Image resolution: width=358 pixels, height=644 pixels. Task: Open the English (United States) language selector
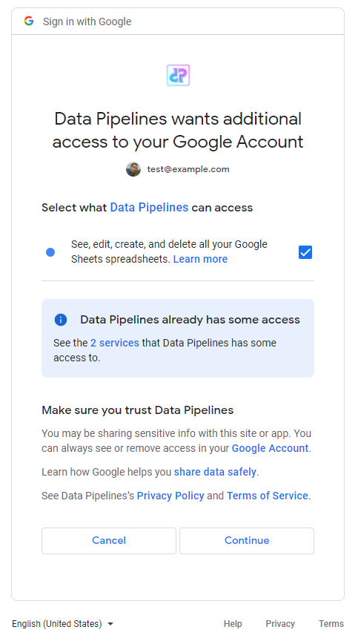point(62,624)
